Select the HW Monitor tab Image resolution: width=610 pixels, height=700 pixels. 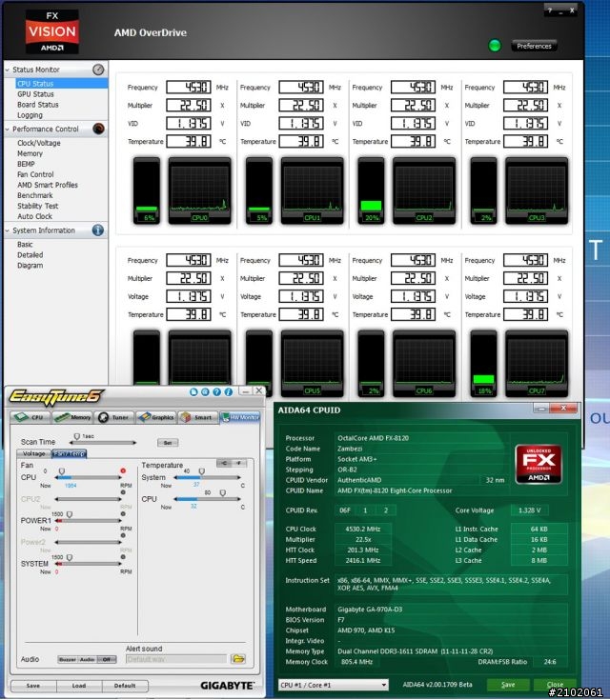(x=240, y=417)
